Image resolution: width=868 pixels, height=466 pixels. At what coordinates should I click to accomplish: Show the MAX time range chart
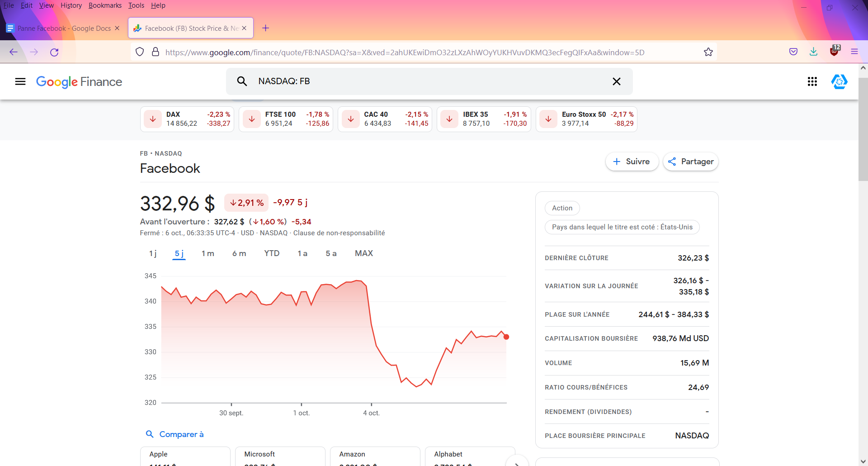(x=363, y=253)
